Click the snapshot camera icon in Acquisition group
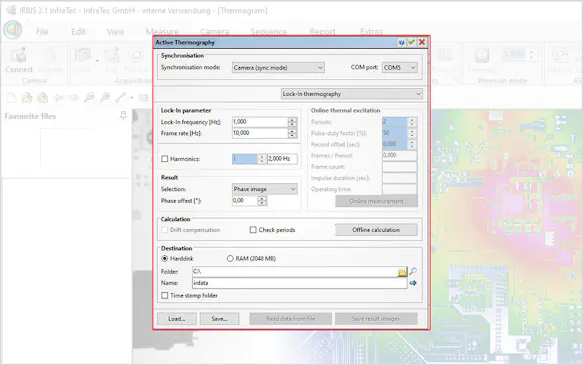Image resolution: width=583 pixels, height=365 pixels. [83, 56]
